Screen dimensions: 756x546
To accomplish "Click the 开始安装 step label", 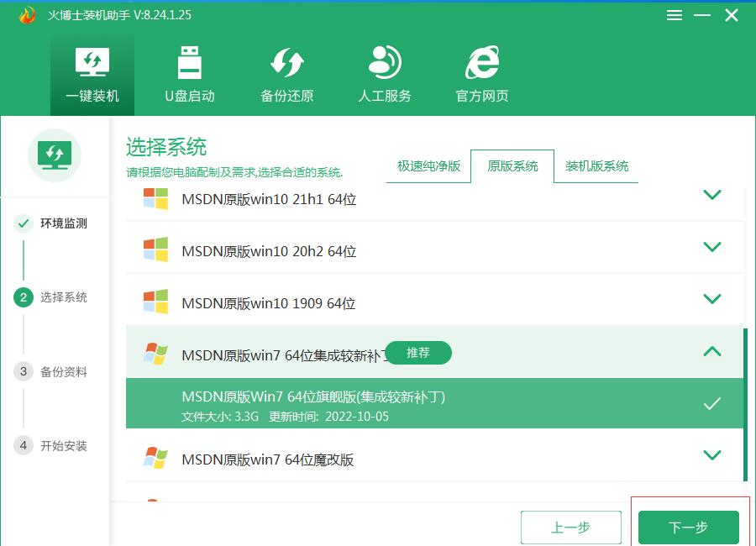I will [64, 446].
